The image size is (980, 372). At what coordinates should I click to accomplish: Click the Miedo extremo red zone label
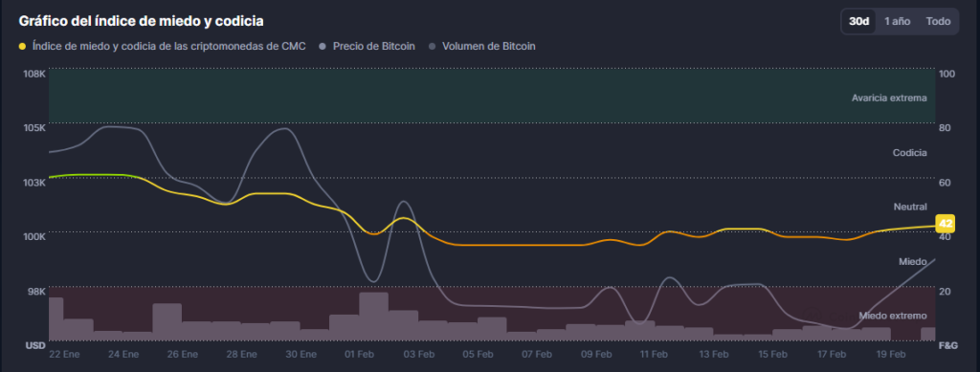893,316
